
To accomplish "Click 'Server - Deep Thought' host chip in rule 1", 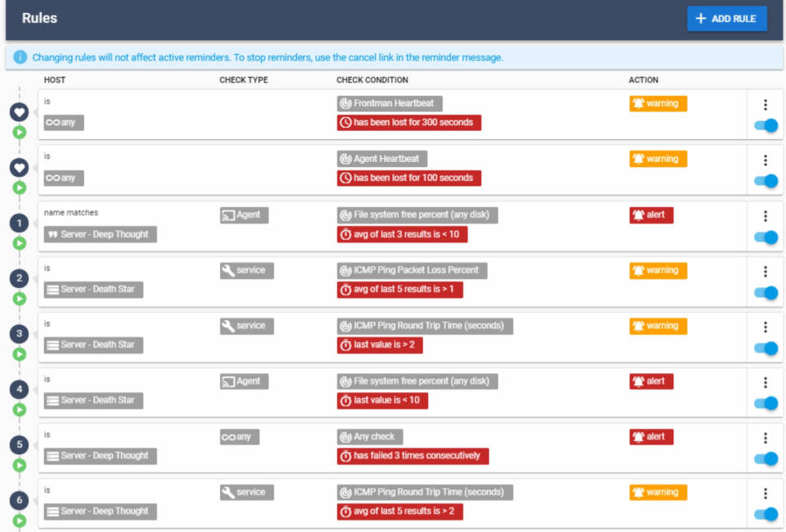I will coord(100,234).
